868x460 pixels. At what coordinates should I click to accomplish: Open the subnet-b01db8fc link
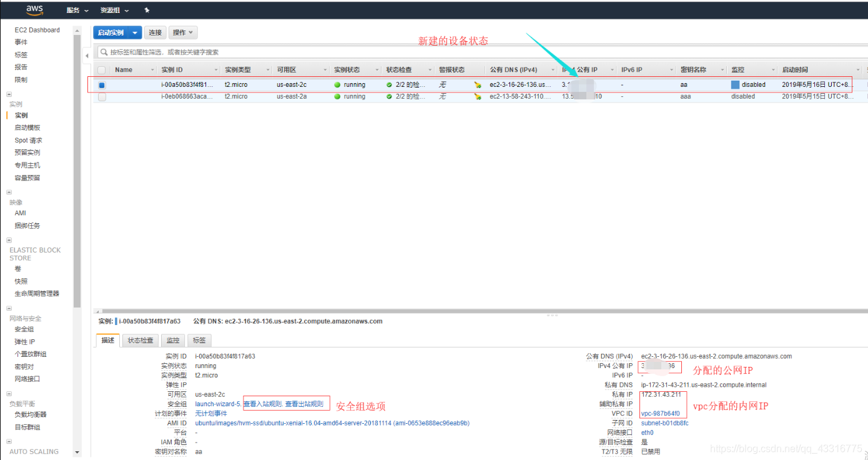click(664, 423)
